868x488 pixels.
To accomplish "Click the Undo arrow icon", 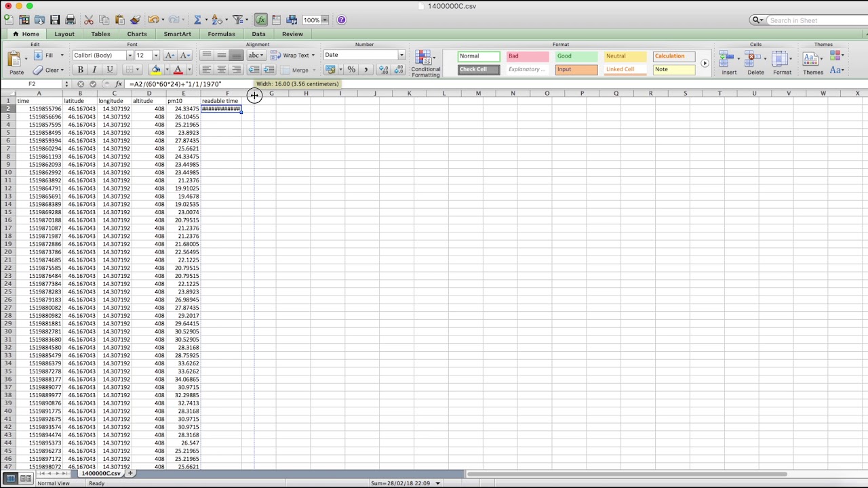I will (x=153, y=20).
